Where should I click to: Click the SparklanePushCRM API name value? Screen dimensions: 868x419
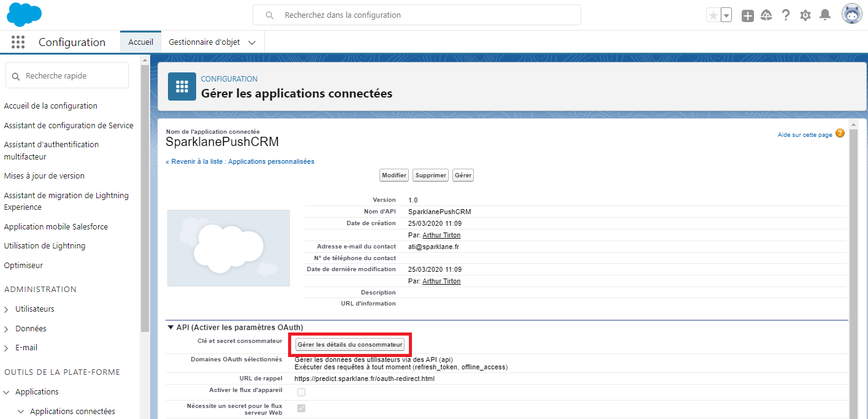(440, 212)
